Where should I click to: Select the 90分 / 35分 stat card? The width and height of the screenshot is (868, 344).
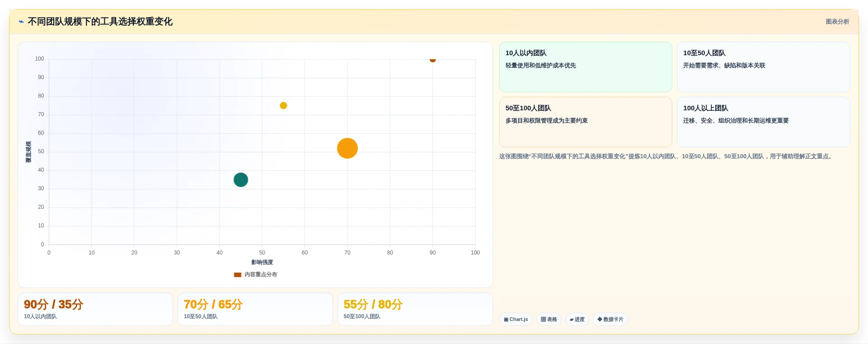click(x=95, y=309)
